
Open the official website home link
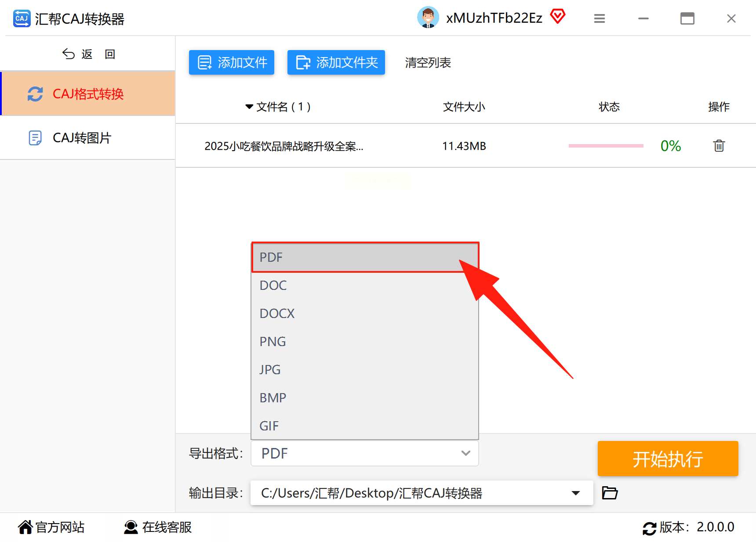tap(51, 527)
